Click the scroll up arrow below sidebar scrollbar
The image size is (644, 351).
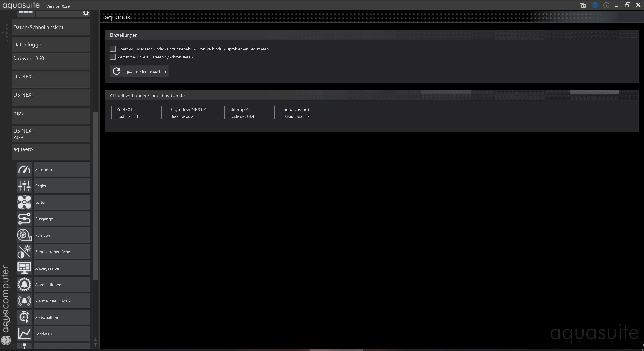click(x=95, y=339)
